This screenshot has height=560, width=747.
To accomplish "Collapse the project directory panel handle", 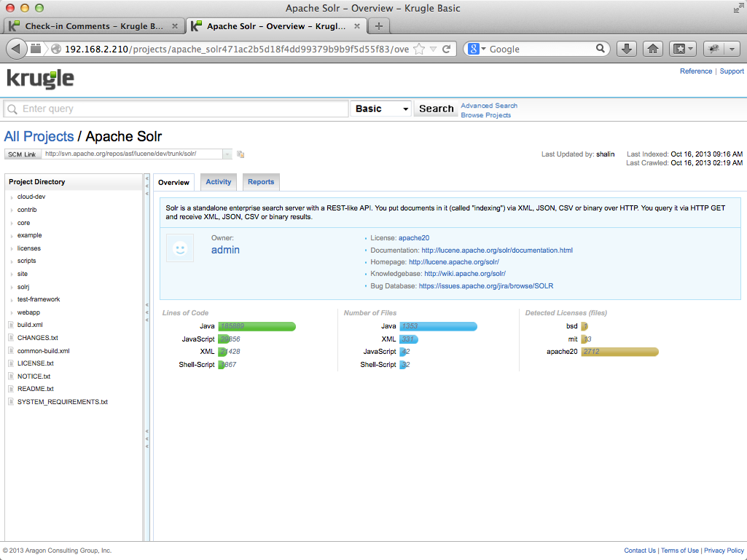I will click(146, 312).
